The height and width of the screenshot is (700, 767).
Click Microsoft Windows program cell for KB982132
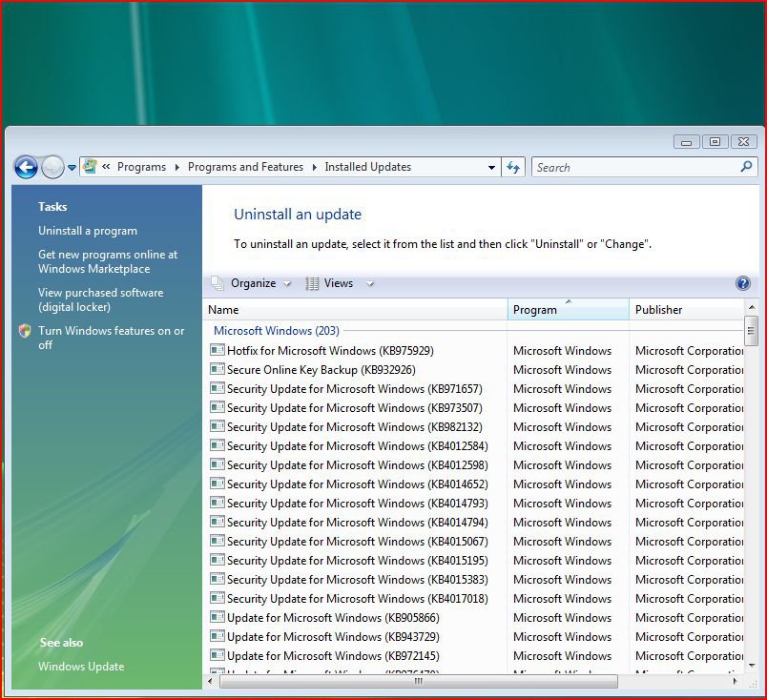[563, 427]
